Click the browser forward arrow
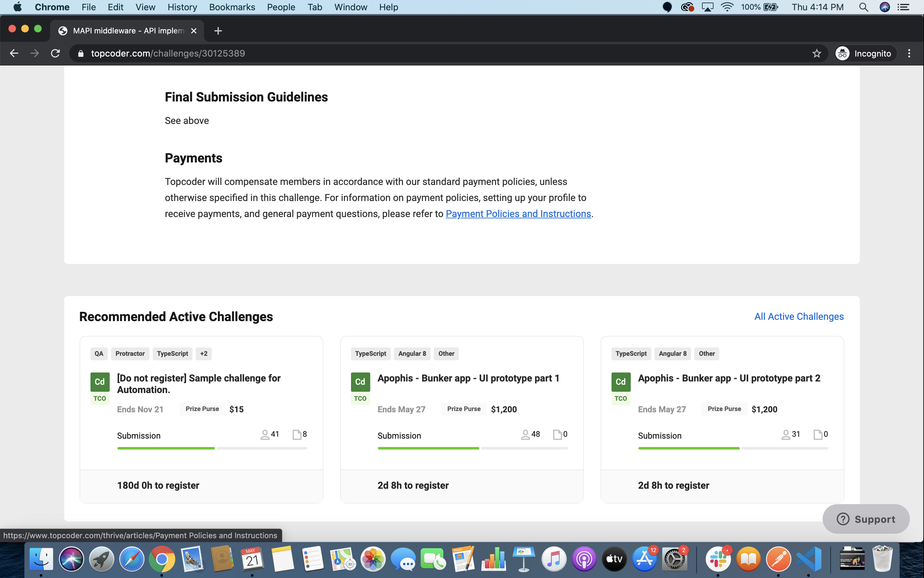 tap(35, 54)
